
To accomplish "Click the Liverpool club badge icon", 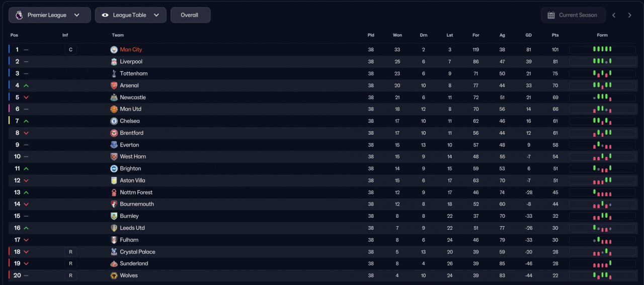I will (x=114, y=61).
